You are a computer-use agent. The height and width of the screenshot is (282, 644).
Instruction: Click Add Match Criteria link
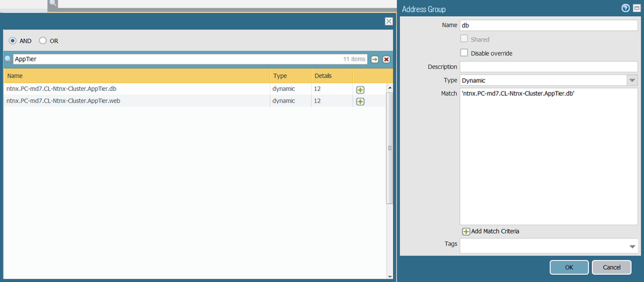(491, 231)
